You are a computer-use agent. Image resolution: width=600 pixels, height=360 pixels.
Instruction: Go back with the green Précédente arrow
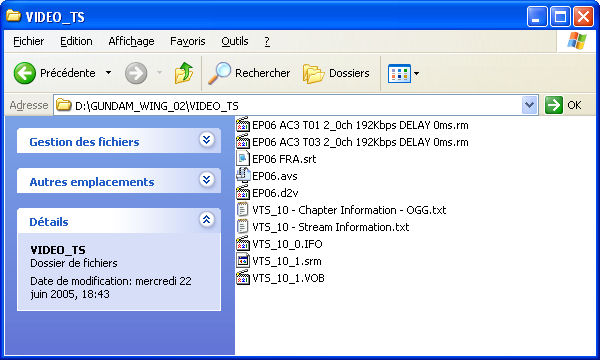(x=25, y=73)
